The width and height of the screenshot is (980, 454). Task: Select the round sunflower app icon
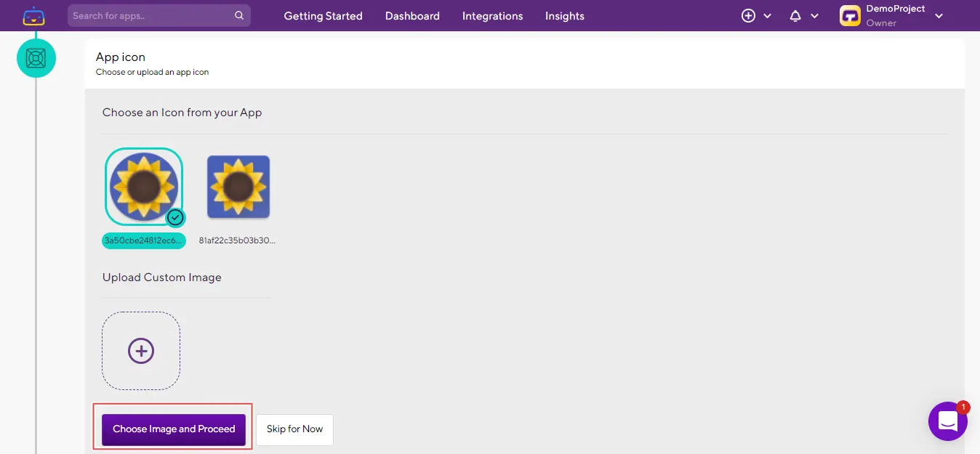(143, 187)
